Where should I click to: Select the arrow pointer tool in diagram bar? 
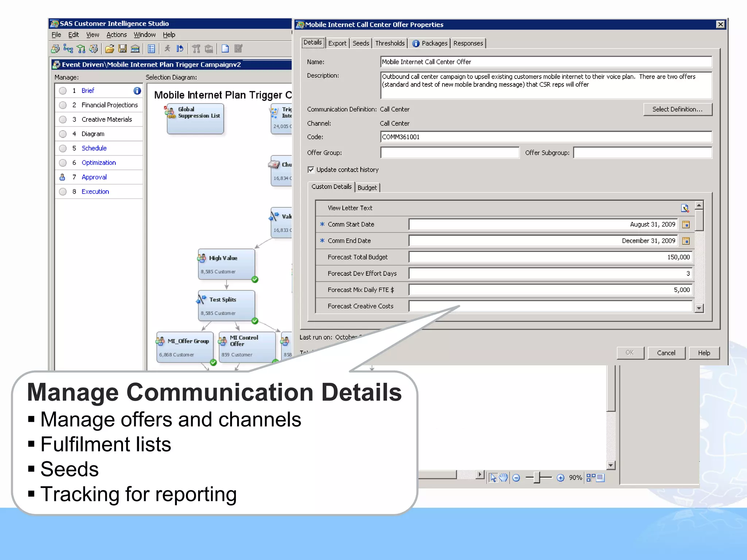[x=493, y=478]
